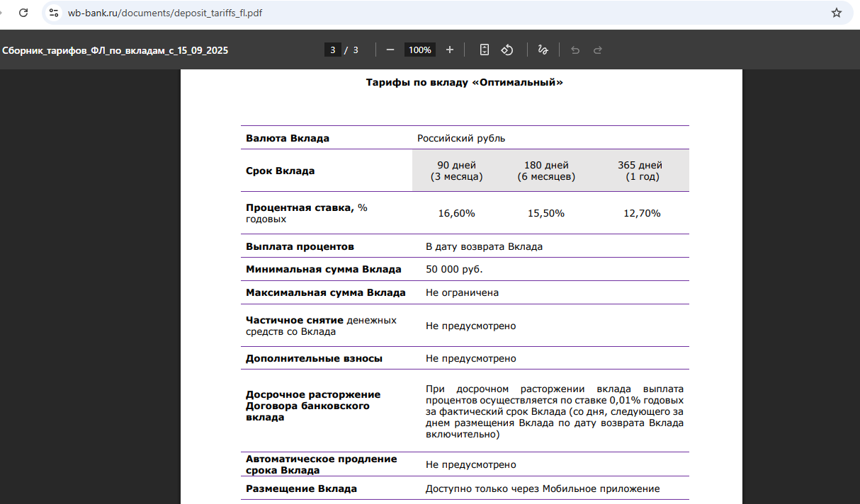Enable the draw annotation tool

[543, 50]
